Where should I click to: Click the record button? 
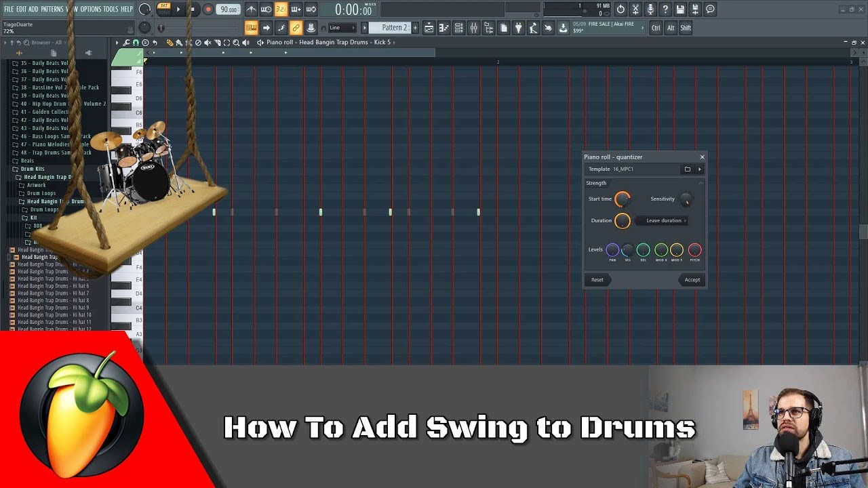click(x=208, y=9)
